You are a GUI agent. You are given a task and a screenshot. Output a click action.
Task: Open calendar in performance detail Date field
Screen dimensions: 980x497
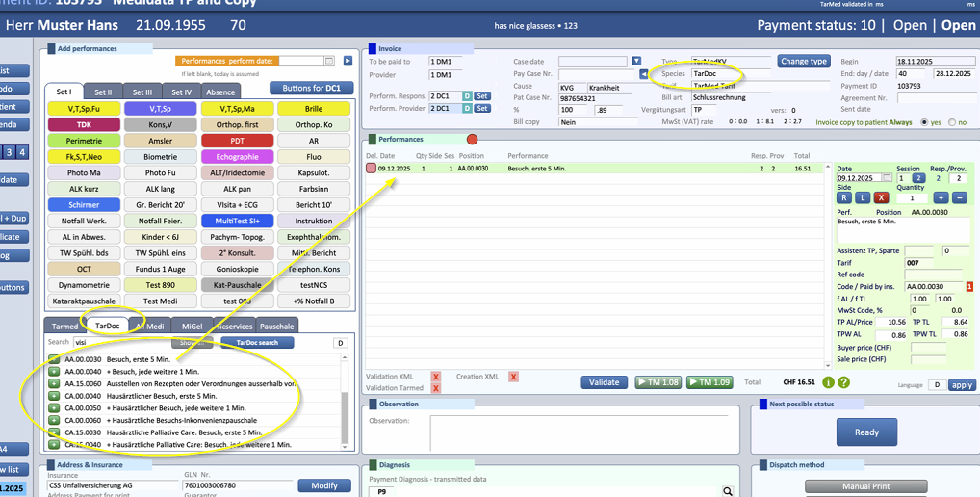pos(887,178)
